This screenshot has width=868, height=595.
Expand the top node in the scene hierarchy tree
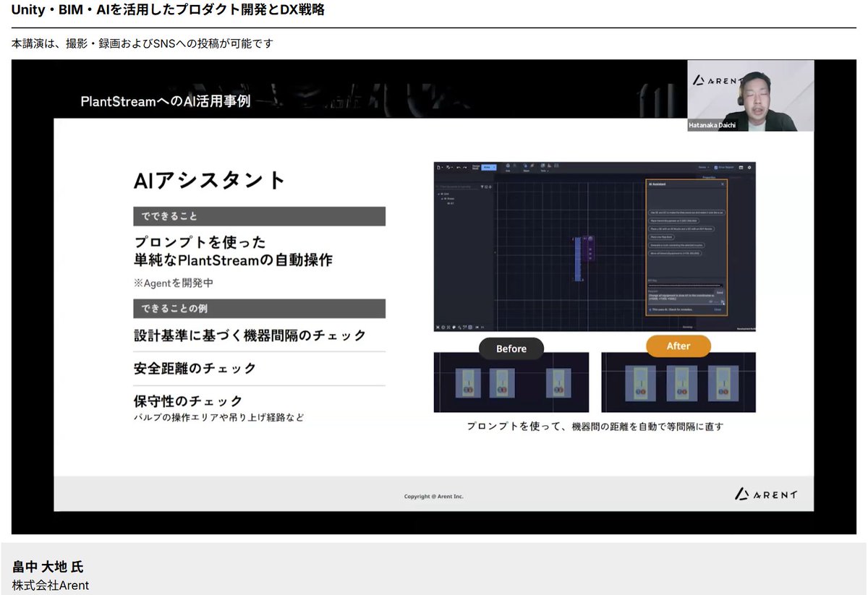tap(438, 194)
